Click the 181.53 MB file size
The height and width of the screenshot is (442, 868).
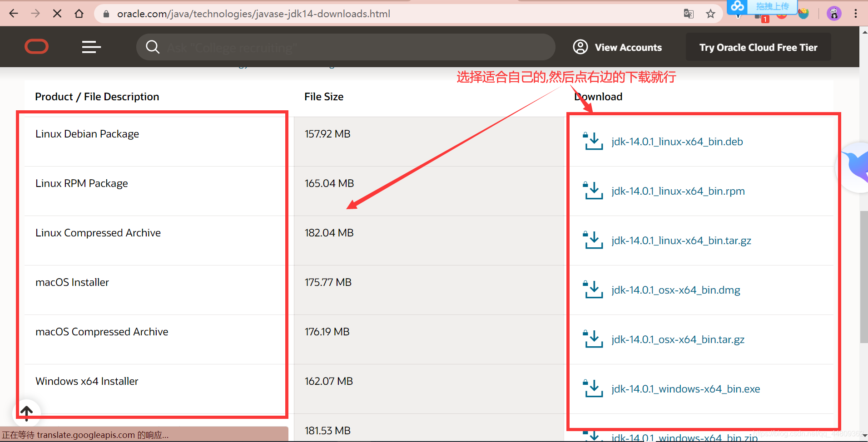click(327, 431)
